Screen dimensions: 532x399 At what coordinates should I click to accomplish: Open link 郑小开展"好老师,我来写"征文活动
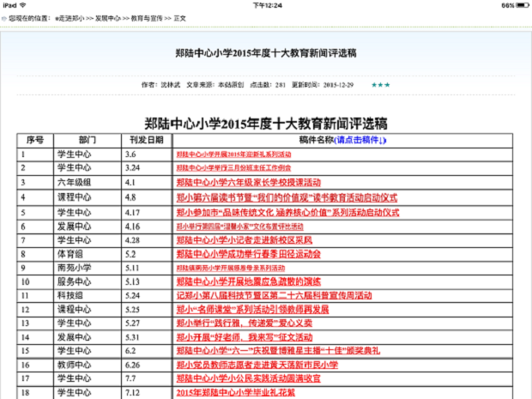(245, 337)
